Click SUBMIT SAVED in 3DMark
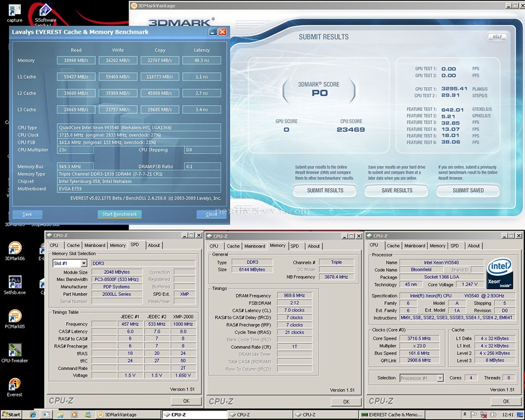525x420 pixels. [468, 190]
